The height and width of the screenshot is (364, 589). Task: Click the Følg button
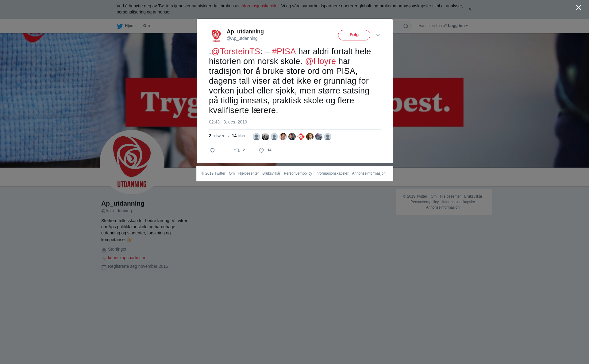click(x=354, y=35)
